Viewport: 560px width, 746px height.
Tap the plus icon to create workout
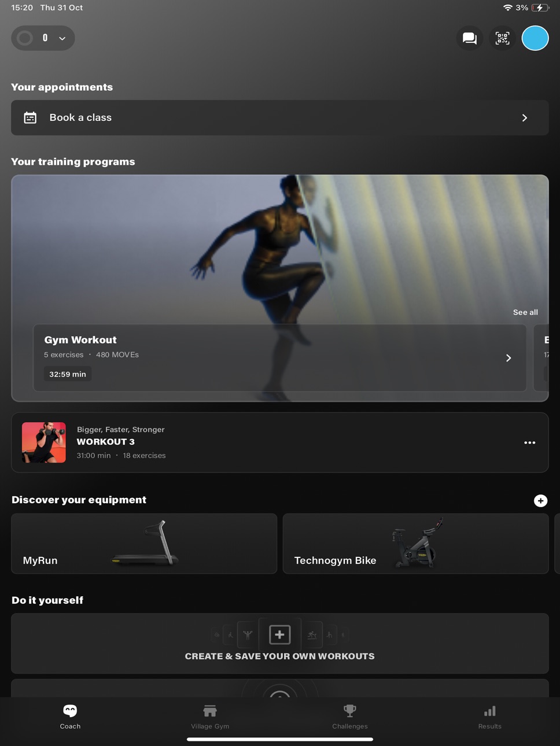tap(279, 634)
